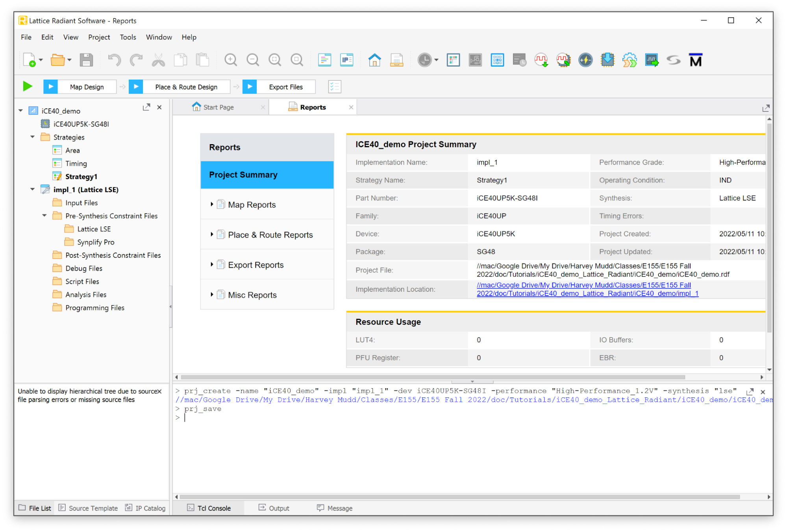
Task: Click the Reports pane horizontal scrollbar
Action: point(433,377)
